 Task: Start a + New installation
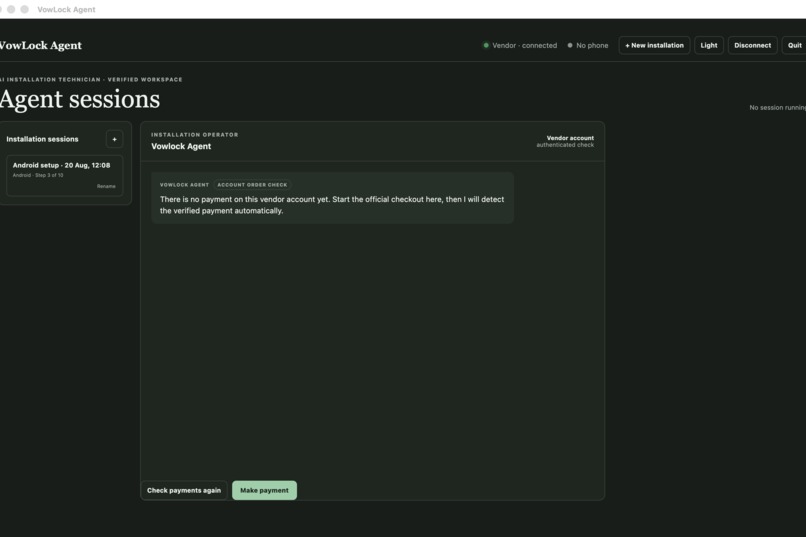tap(654, 45)
